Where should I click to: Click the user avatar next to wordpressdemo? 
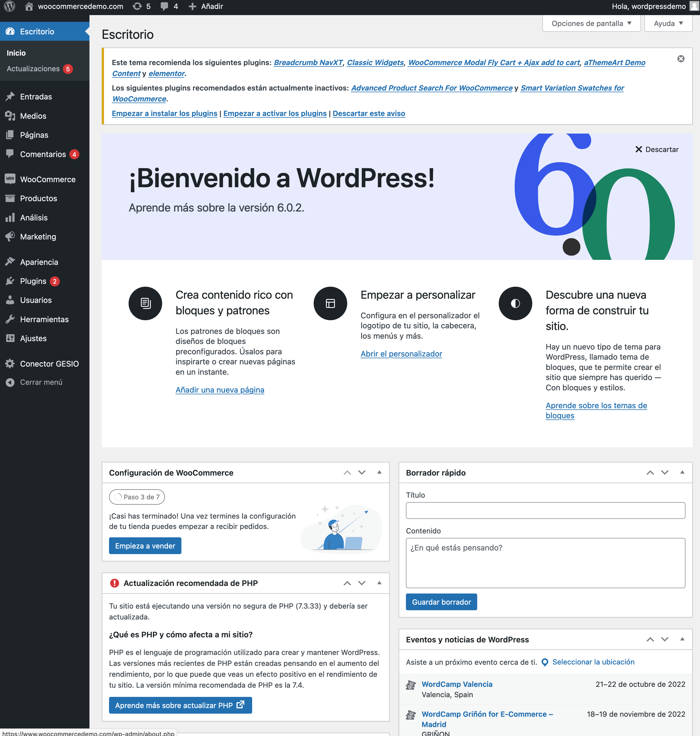(694, 6)
